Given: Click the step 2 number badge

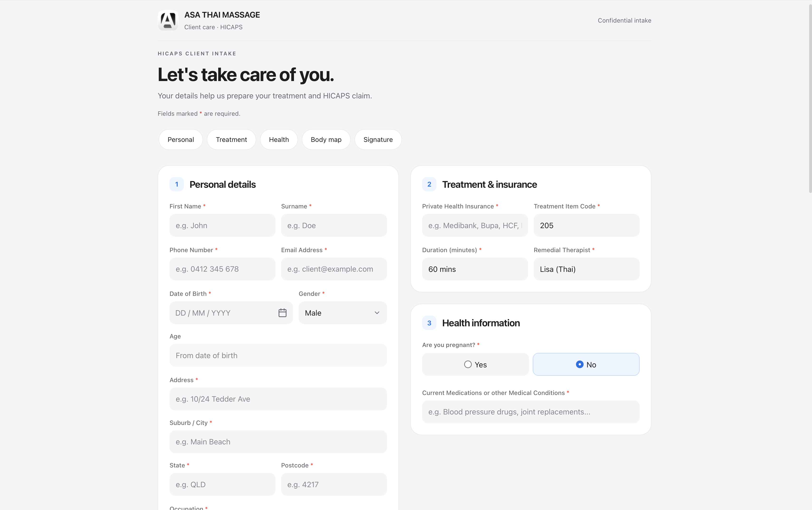Looking at the screenshot, I should tap(429, 184).
